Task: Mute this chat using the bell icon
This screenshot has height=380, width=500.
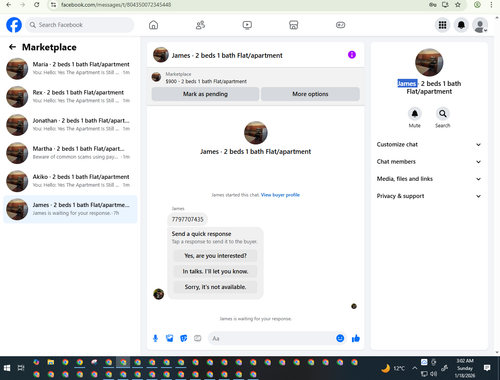Action: [415, 114]
